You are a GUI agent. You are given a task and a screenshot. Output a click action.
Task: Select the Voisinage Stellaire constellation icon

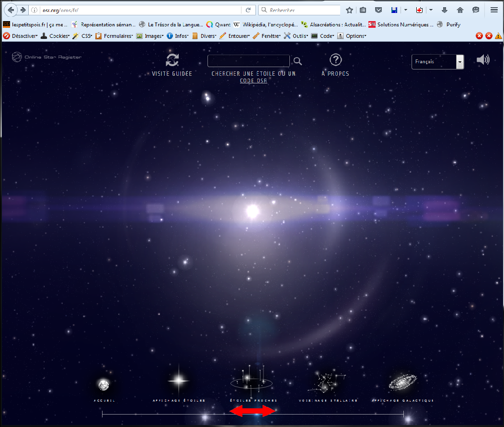coord(328,381)
